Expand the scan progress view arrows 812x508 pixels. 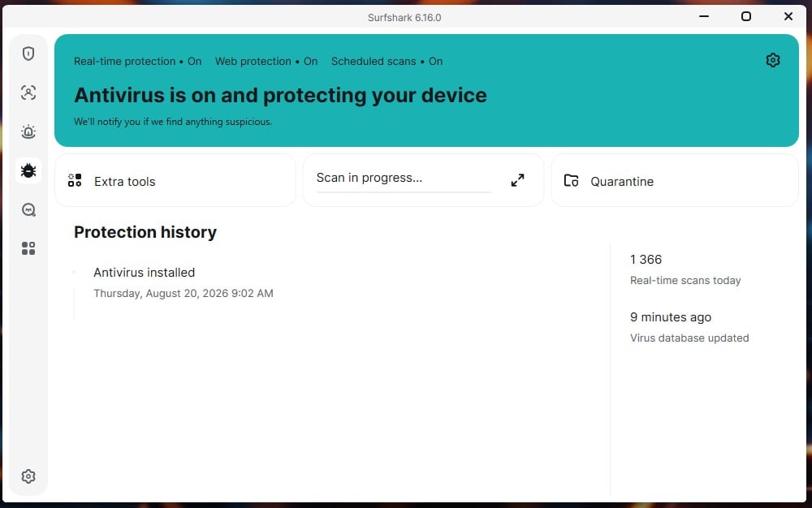point(517,180)
